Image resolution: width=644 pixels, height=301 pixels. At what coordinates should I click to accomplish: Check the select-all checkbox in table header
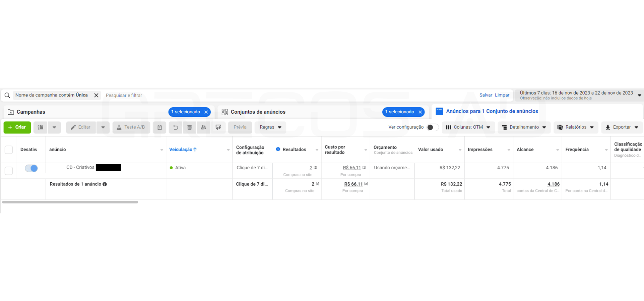(x=9, y=150)
